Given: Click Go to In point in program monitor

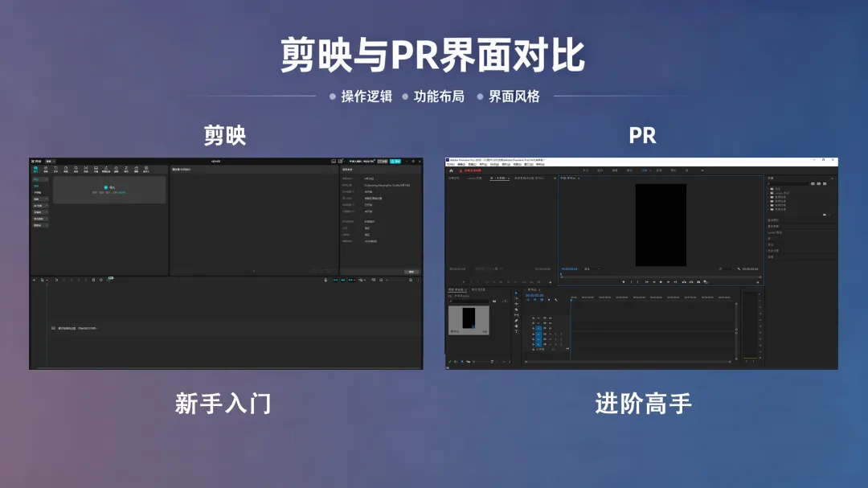Looking at the screenshot, I should (647, 282).
